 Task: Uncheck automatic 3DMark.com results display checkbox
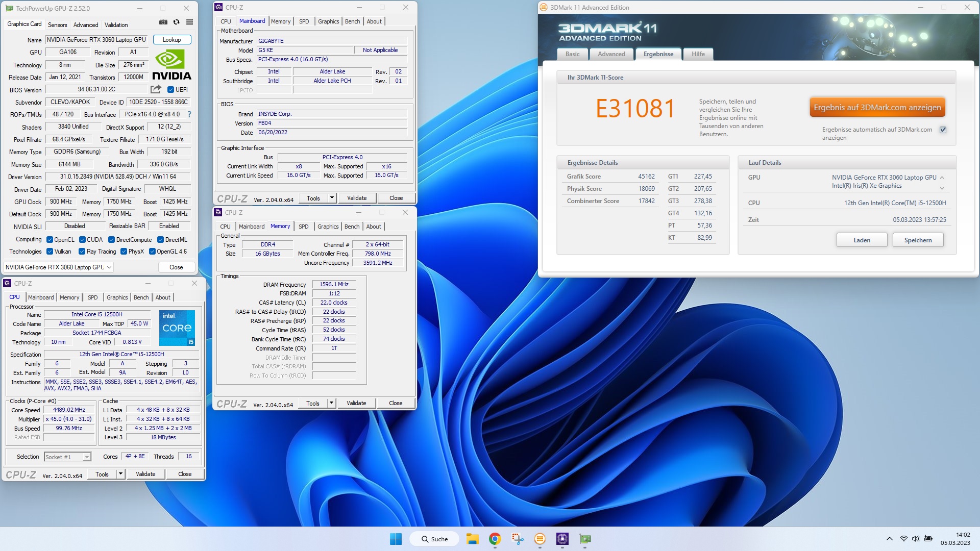point(943,130)
